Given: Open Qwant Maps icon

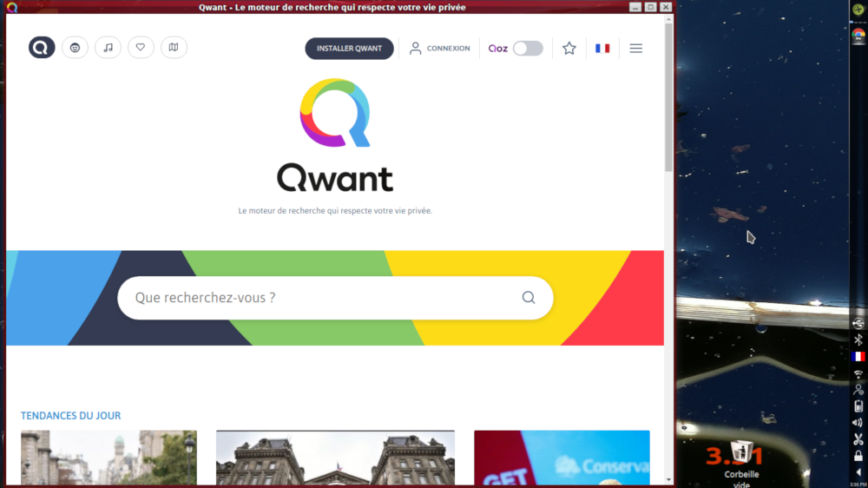Looking at the screenshot, I should pos(174,48).
